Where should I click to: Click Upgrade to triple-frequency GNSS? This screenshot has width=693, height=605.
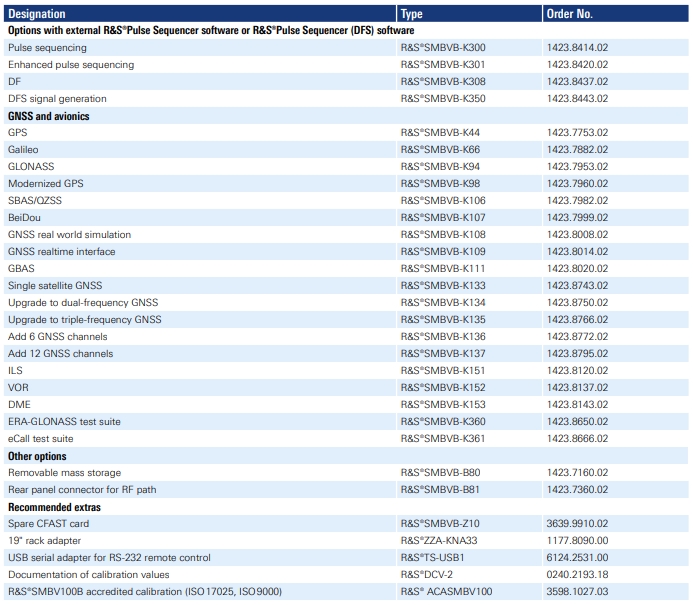[x=85, y=320]
